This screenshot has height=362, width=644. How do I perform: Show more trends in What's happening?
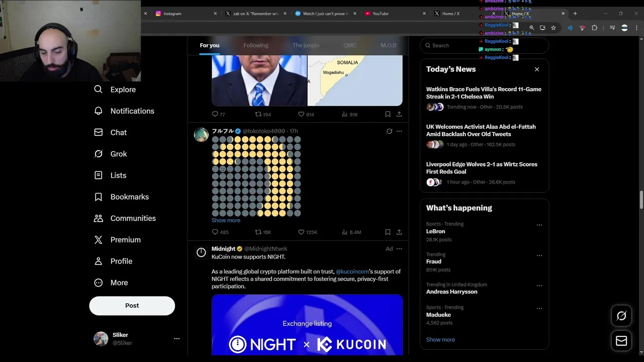(x=440, y=339)
